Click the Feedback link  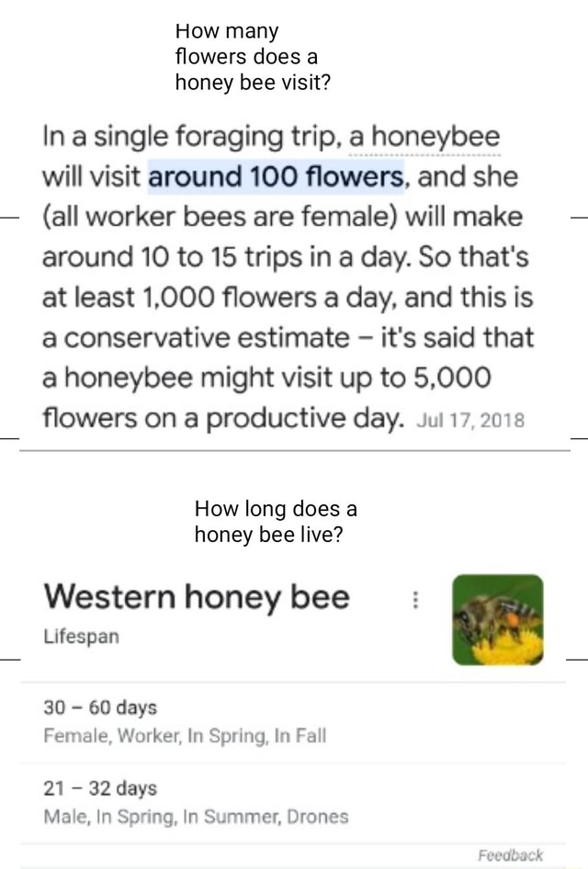click(x=511, y=854)
